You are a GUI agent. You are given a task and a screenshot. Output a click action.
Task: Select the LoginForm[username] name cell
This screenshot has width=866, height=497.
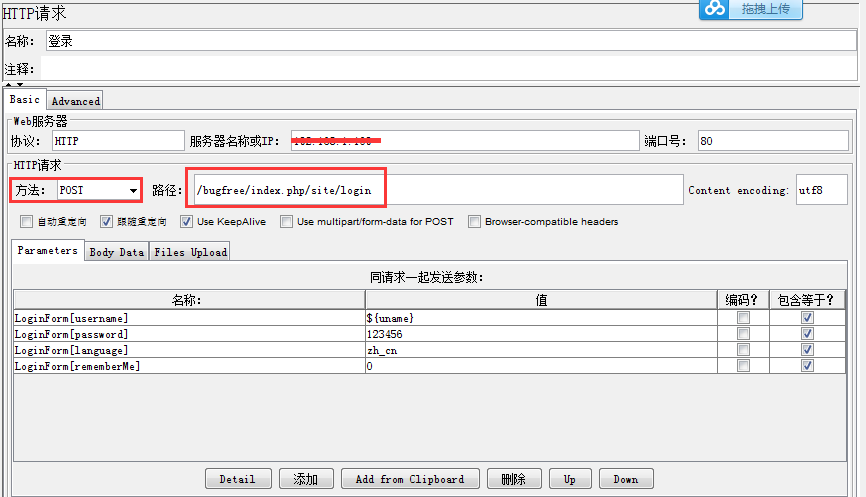pos(189,318)
